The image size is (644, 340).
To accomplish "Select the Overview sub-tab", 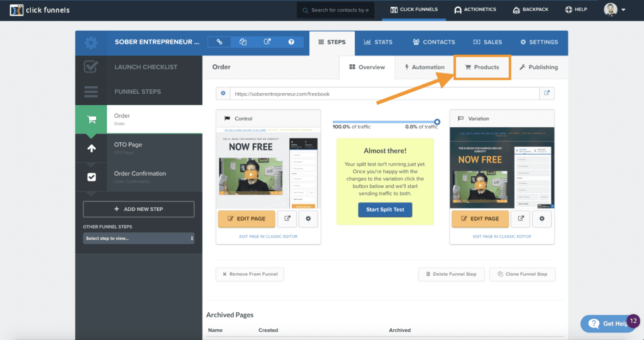I will pos(367,67).
